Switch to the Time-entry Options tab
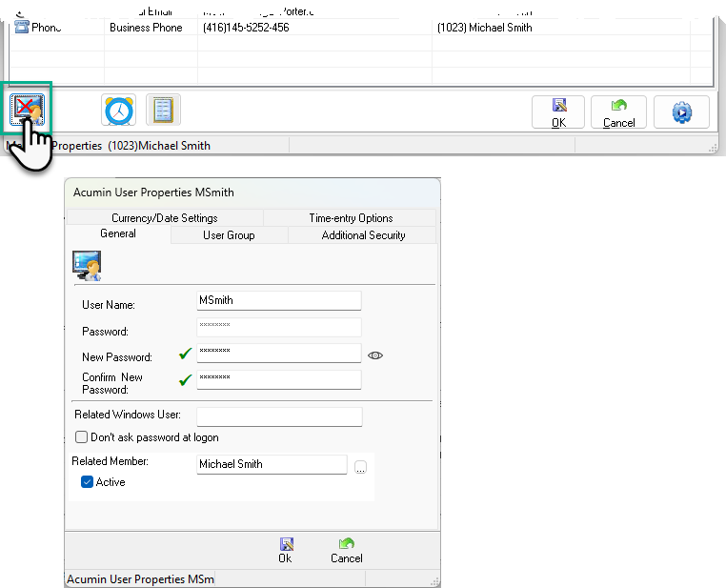 point(351,217)
